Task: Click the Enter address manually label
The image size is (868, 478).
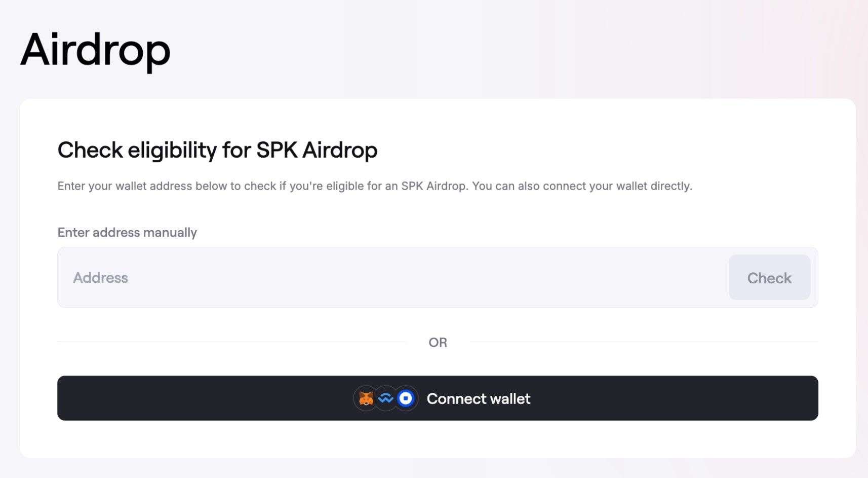Action: (x=127, y=232)
